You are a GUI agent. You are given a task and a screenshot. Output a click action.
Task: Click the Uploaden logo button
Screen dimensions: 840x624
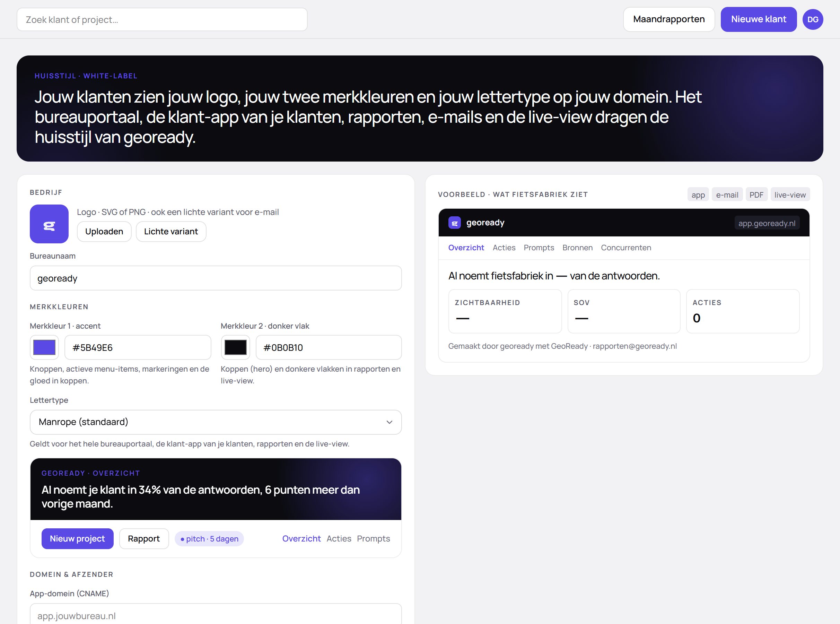pos(104,232)
